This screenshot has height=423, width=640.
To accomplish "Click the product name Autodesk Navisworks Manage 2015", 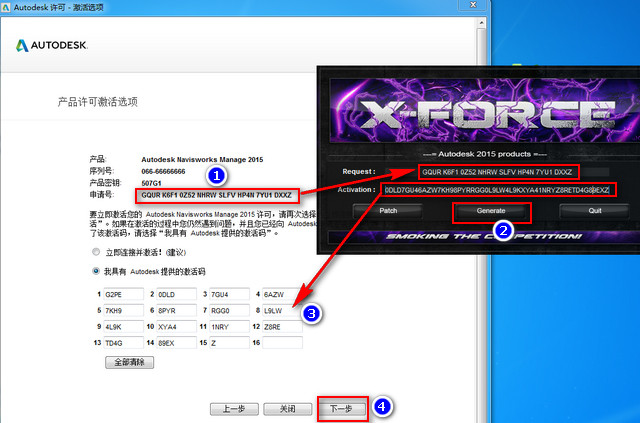I will click(202, 159).
